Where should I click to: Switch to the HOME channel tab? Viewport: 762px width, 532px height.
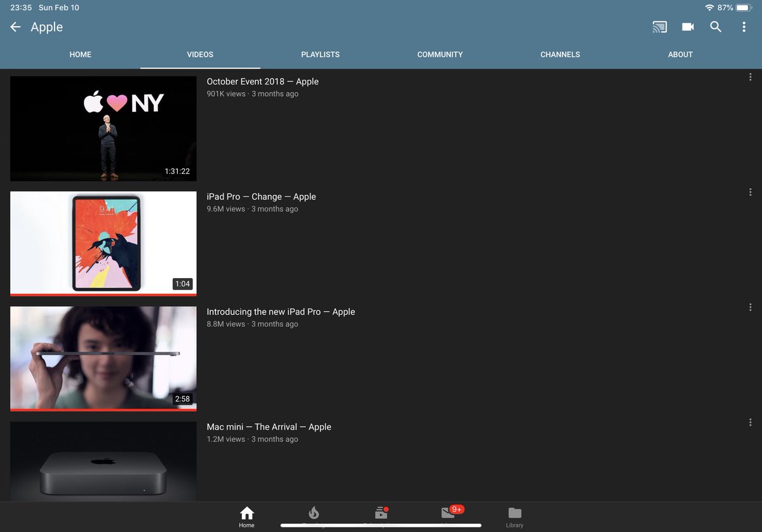click(81, 55)
